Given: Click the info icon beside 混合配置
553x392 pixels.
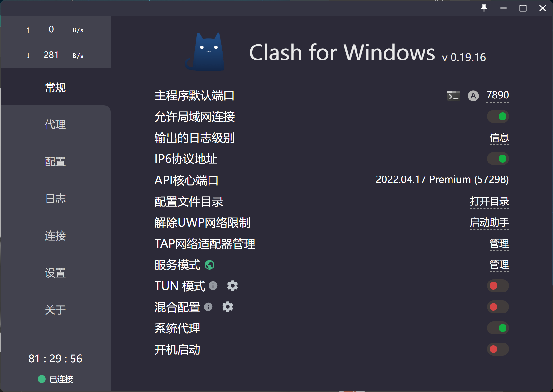Looking at the screenshot, I should pyautogui.click(x=208, y=307).
